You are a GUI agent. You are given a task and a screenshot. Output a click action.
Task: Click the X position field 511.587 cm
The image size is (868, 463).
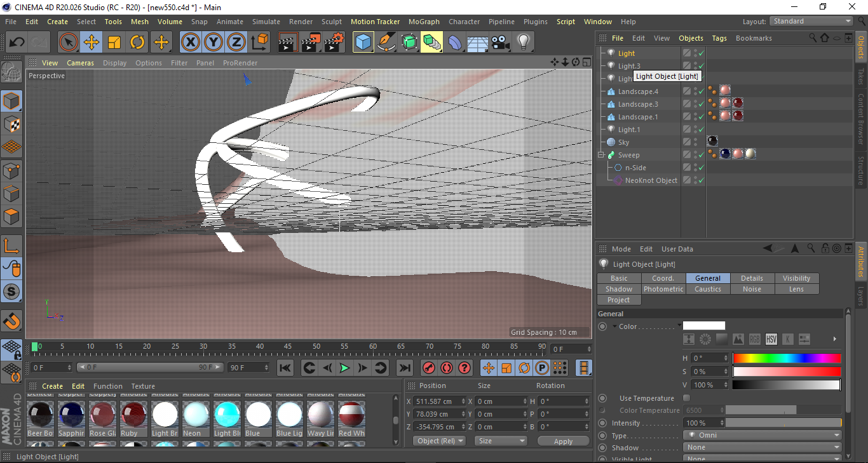click(439, 401)
